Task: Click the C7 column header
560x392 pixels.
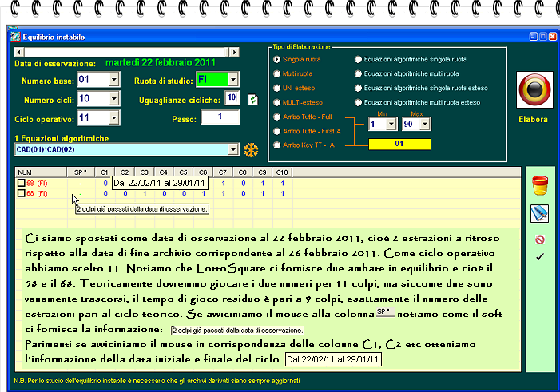Action: (223, 172)
